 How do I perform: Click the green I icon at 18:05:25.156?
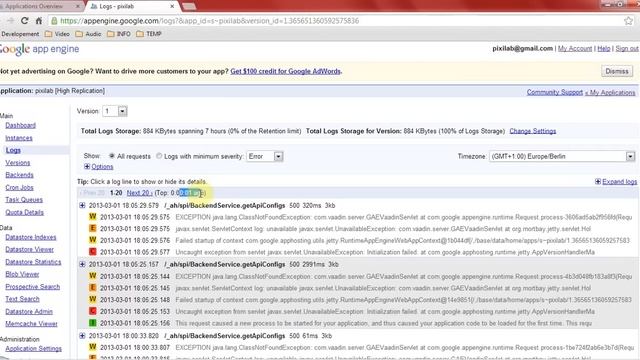point(93,323)
